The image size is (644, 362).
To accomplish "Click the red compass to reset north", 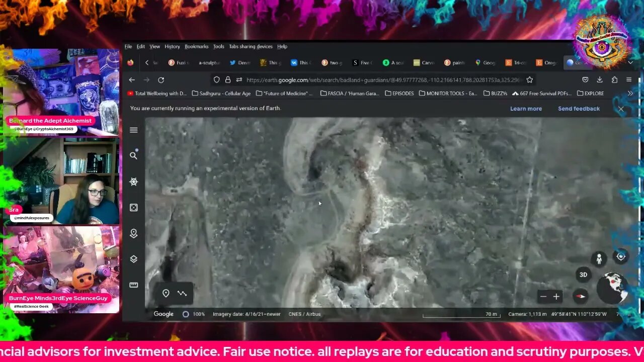I will [581, 296].
